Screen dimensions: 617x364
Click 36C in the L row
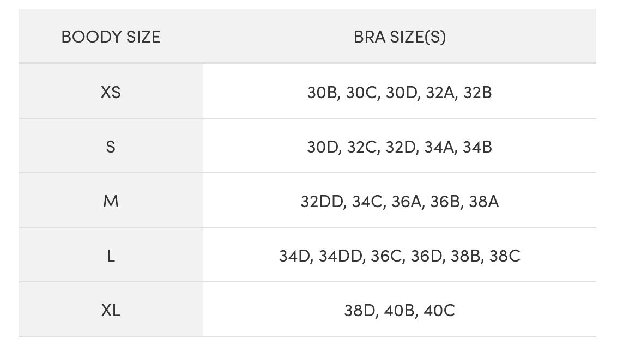[x=386, y=256]
